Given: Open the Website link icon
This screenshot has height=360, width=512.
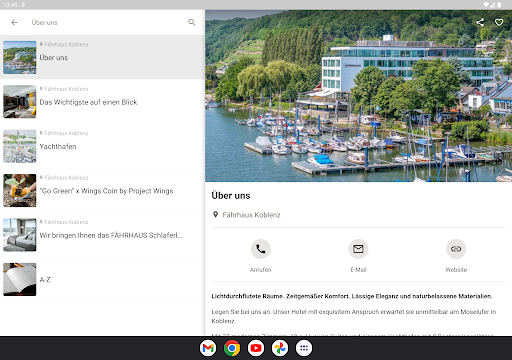Looking at the screenshot, I should coord(456,249).
